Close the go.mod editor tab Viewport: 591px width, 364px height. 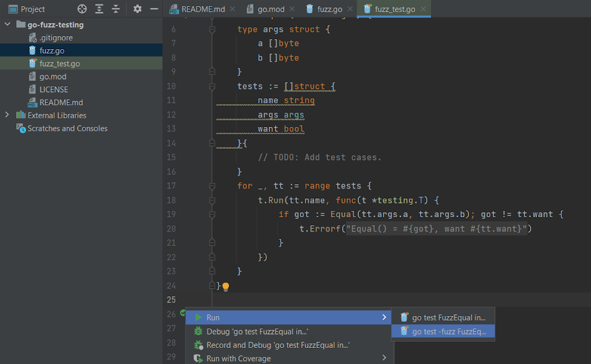click(x=292, y=9)
